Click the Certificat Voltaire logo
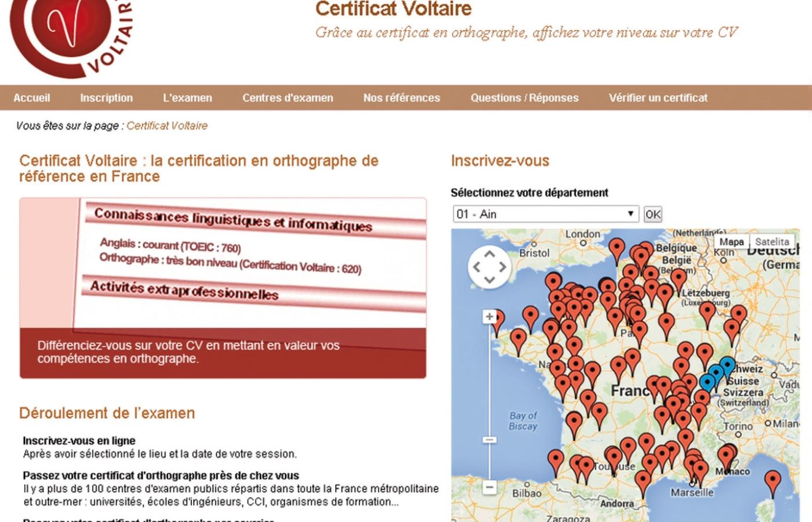The height and width of the screenshot is (522, 812). (x=70, y=35)
